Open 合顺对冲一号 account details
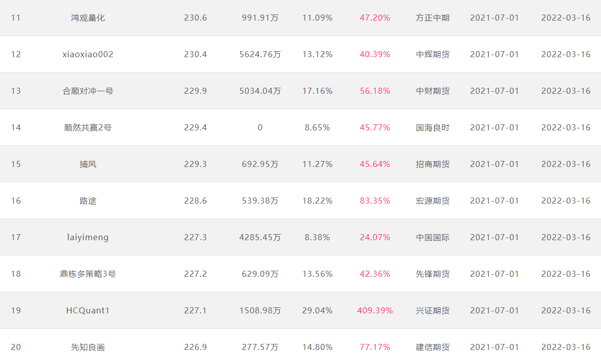This screenshot has width=601, height=364. 88,91
